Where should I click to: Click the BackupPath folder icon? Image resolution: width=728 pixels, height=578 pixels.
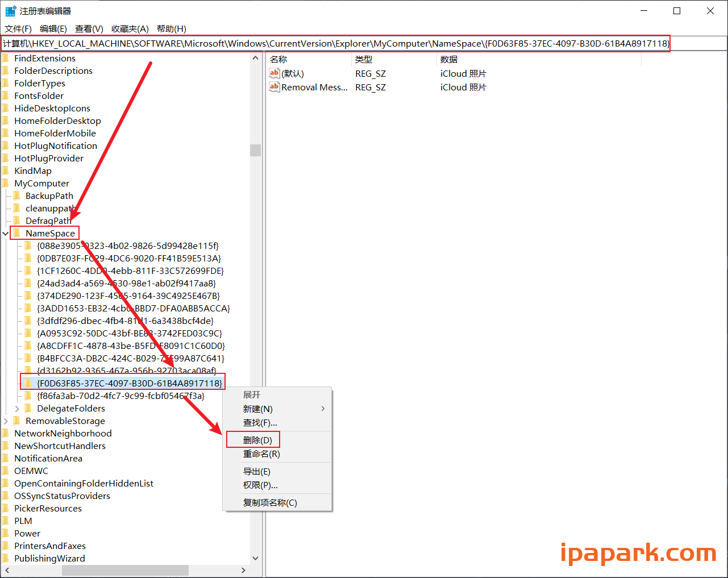click(x=17, y=196)
